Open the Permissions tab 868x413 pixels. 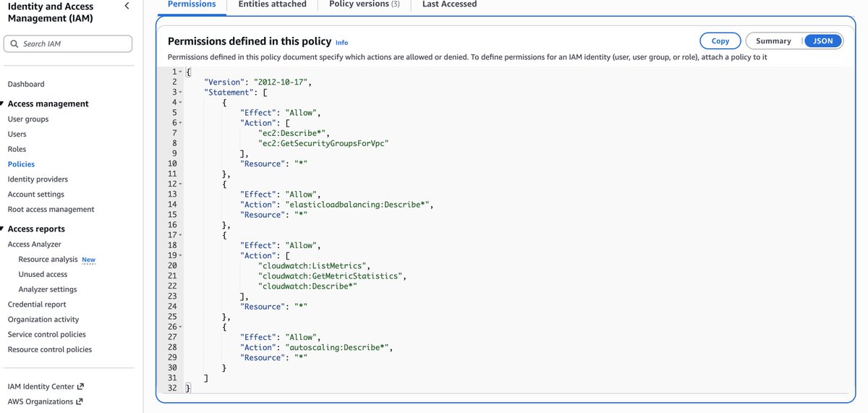coord(192,4)
